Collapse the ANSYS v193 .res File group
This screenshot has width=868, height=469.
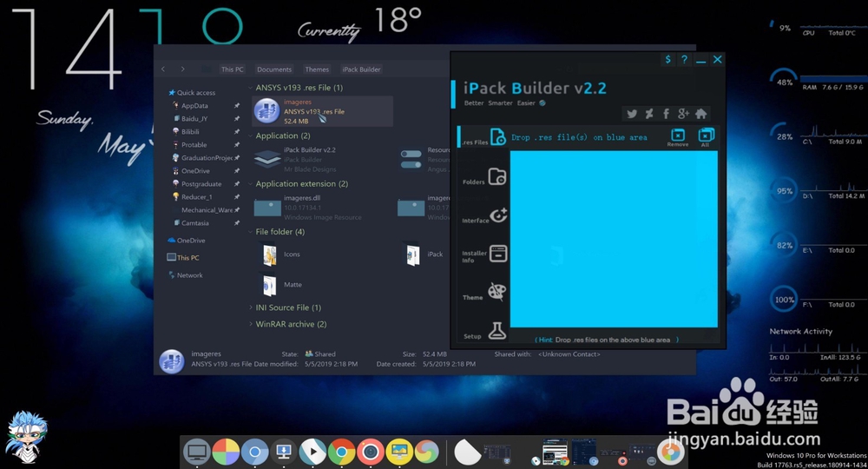click(x=250, y=88)
